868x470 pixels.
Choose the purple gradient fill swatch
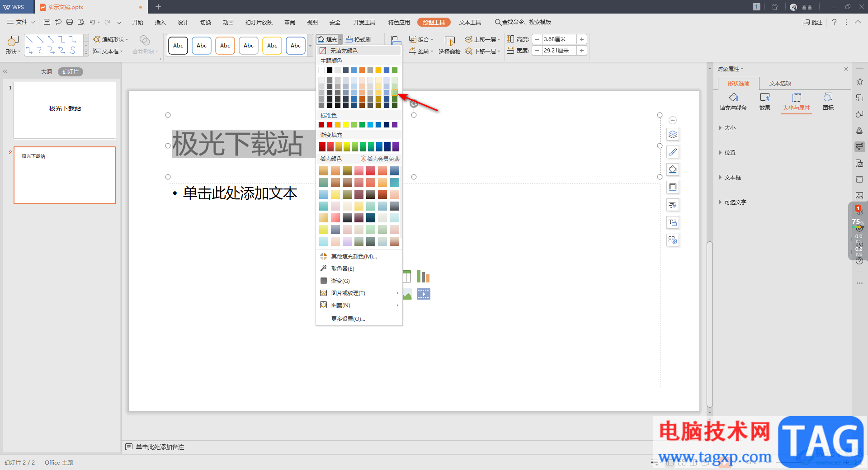(396, 146)
